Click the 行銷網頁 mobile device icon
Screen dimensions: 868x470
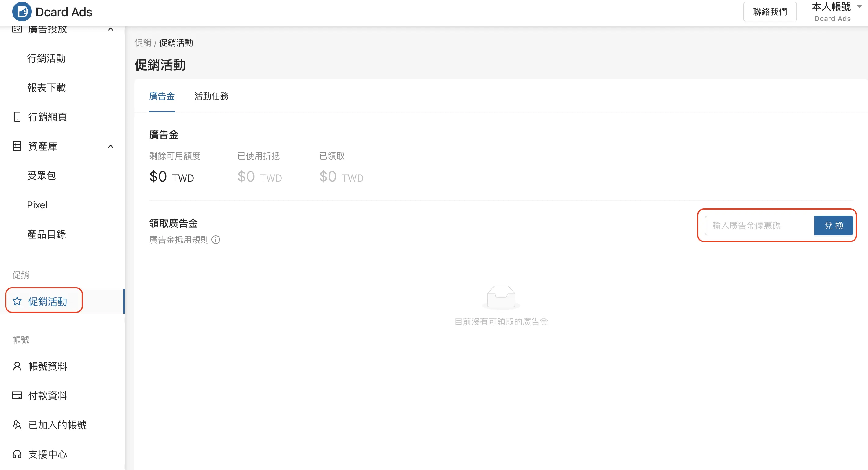(17, 117)
